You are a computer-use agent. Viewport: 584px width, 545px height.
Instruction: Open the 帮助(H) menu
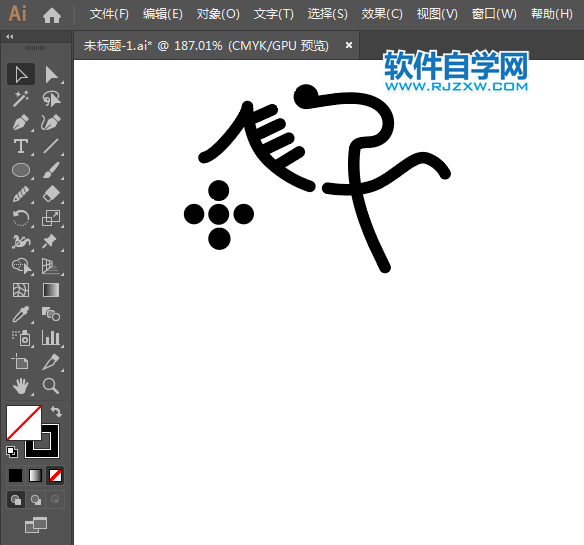coord(552,15)
